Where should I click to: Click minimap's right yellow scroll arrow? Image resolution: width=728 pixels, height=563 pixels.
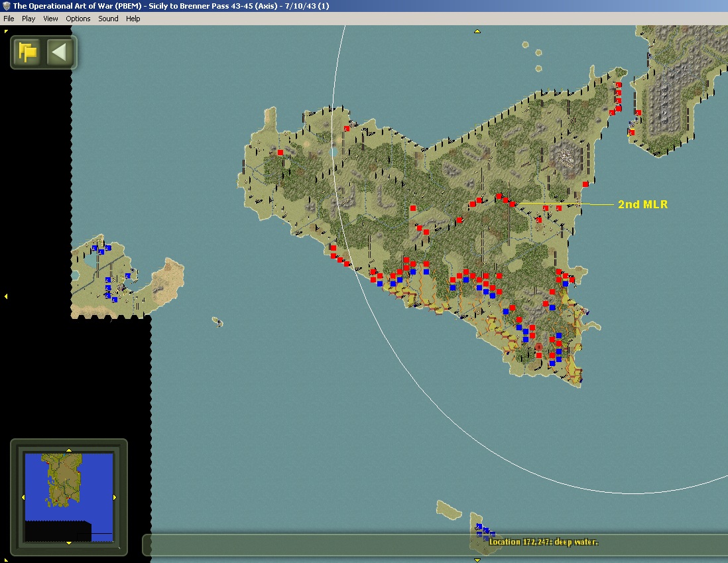coord(115,497)
